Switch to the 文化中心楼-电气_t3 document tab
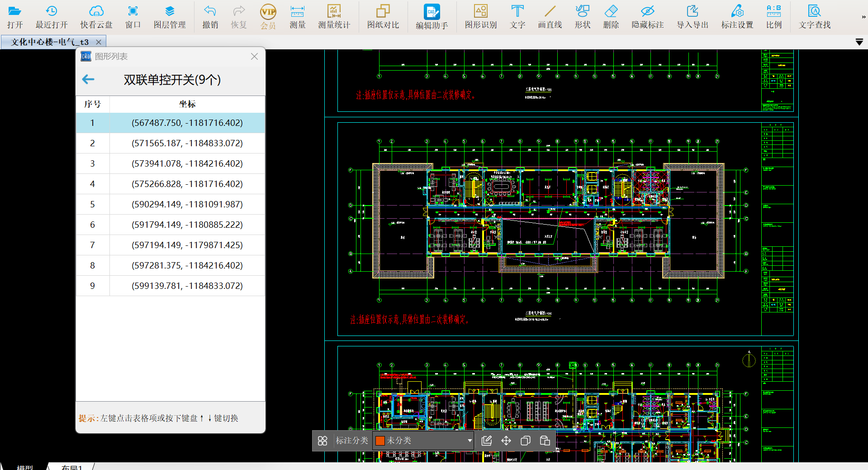This screenshot has height=470, width=868. pyautogui.click(x=50, y=42)
